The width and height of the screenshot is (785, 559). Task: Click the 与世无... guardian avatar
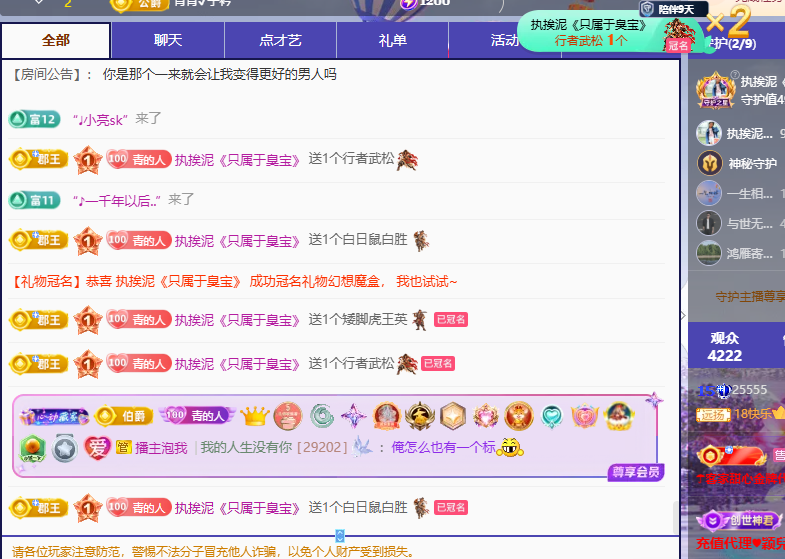pyautogui.click(x=709, y=223)
